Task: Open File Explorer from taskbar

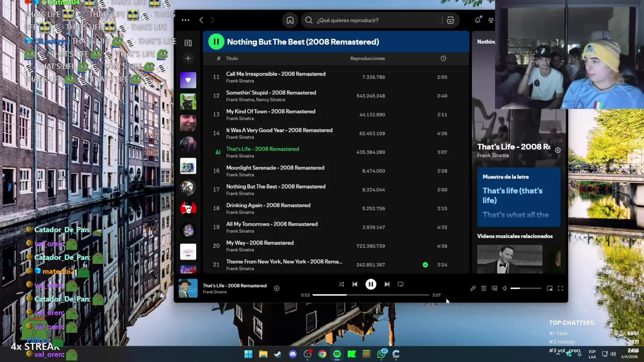Action: point(263,354)
